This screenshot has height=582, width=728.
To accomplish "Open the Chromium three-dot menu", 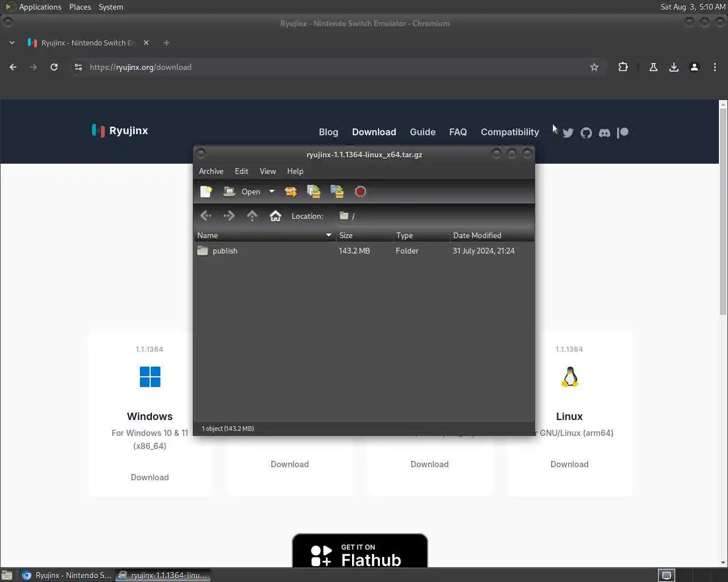I will 715,67.
